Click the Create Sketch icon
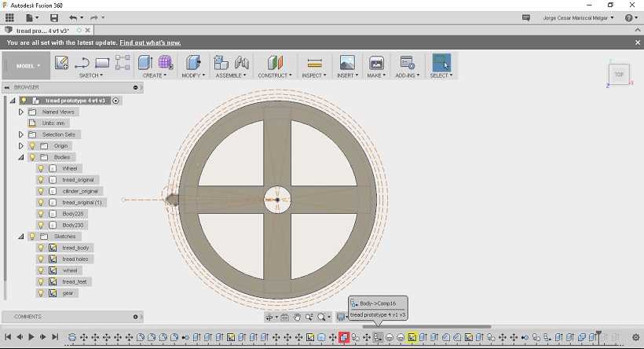Screen dimensions: 644x349 tap(61, 62)
